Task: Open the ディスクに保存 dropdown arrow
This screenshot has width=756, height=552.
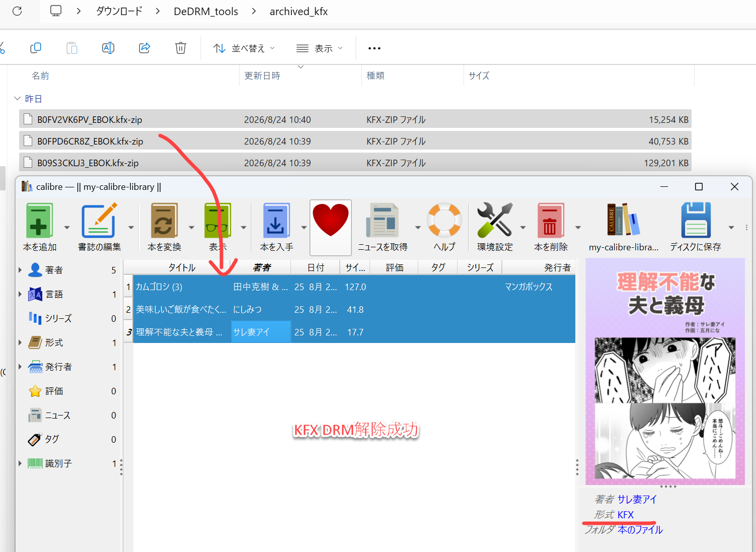Action: pos(731,228)
